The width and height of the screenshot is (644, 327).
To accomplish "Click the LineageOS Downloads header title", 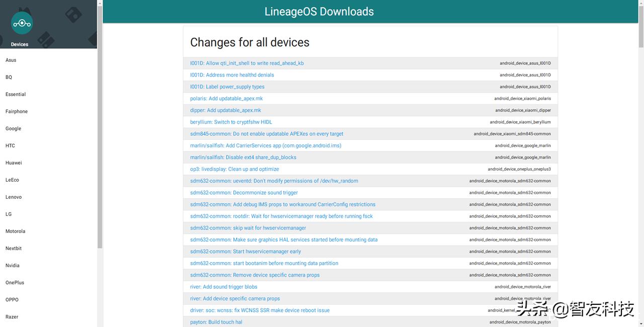I will click(x=319, y=12).
